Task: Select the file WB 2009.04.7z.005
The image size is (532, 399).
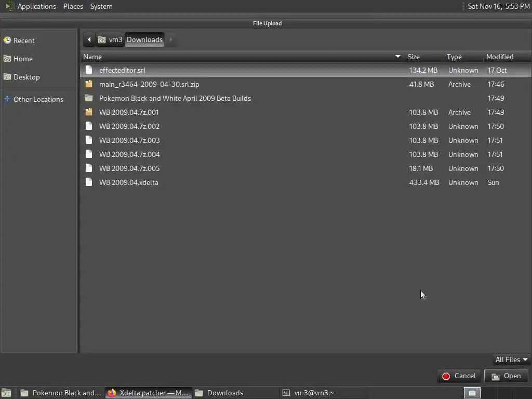Action: (305, 168)
